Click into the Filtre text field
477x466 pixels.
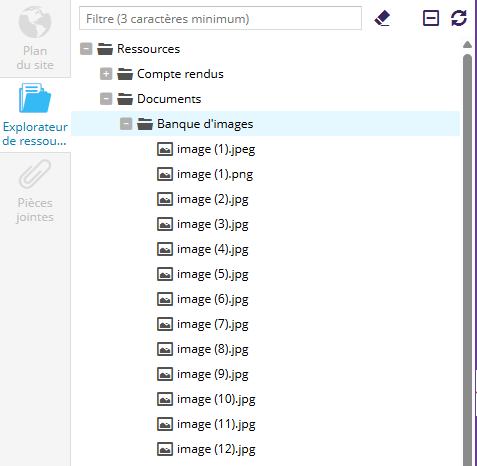point(220,18)
